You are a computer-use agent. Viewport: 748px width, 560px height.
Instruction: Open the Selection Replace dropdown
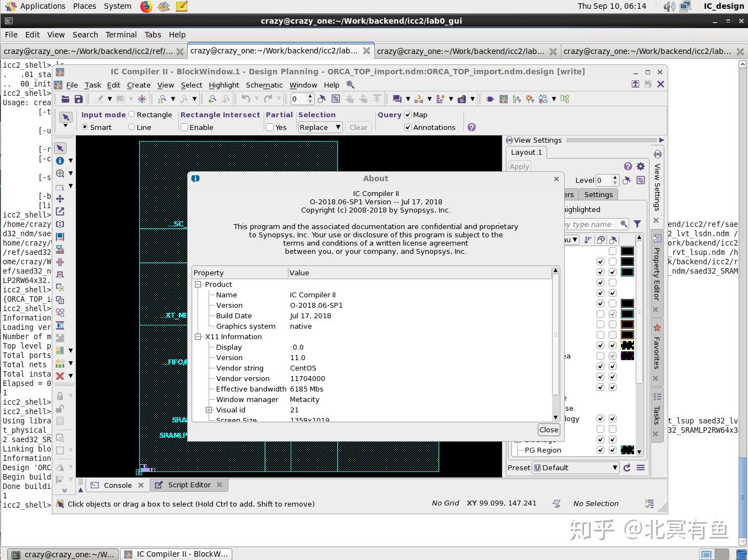[320, 127]
